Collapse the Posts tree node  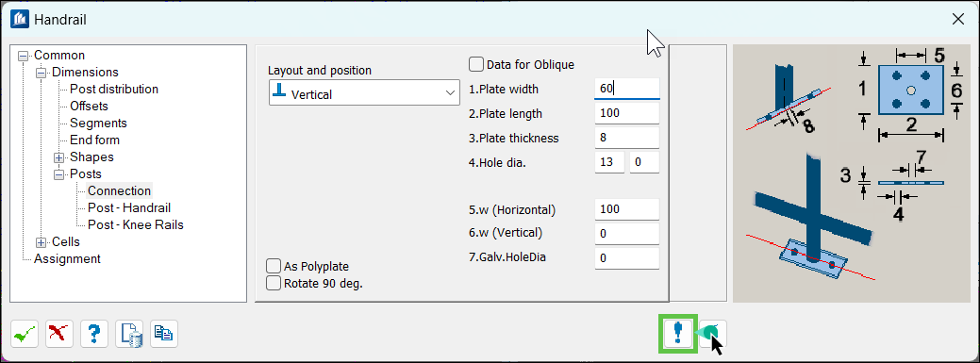(x=59, y=174)
